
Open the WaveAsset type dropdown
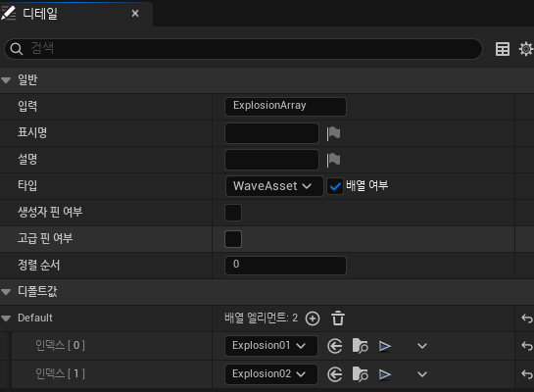coord(274,186)
